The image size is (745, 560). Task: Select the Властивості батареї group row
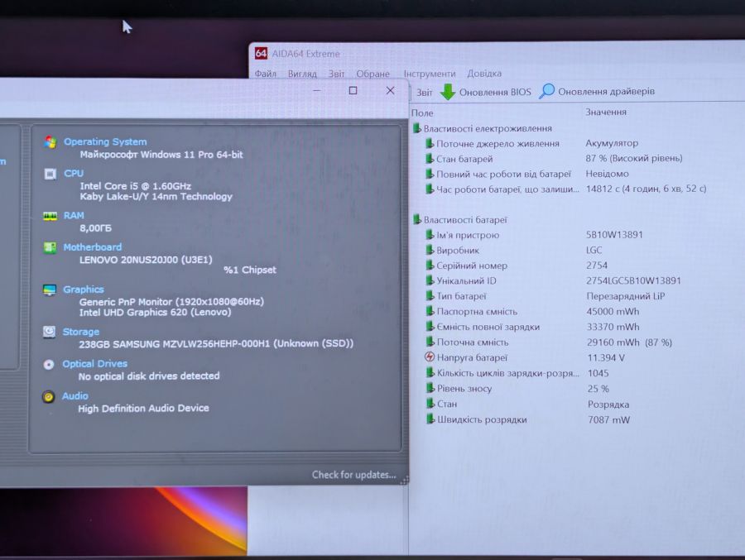[460, 220]
